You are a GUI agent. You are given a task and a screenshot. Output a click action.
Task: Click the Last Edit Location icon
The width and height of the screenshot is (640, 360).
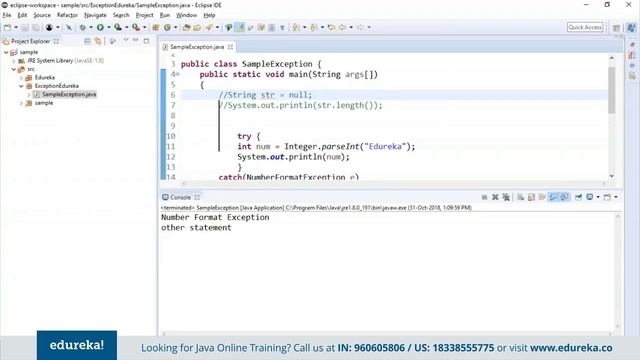pyautogui.click(x=331, y=27)
